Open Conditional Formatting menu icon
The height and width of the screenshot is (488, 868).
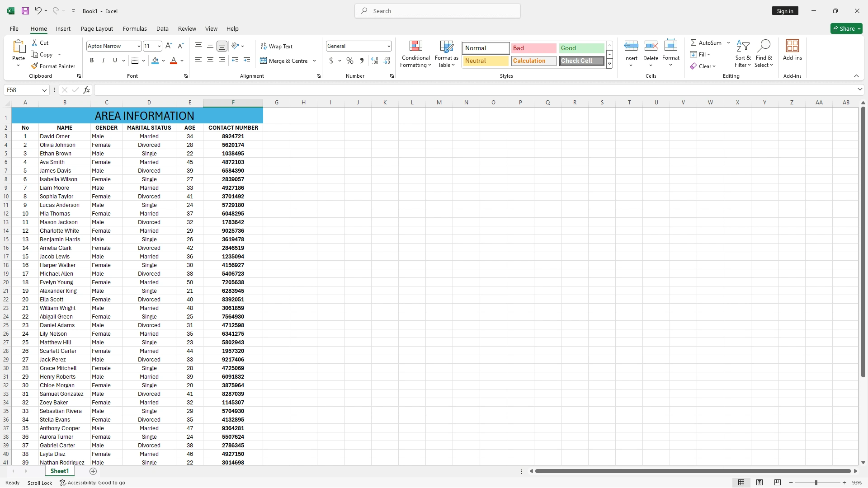(x=415, y=46)
